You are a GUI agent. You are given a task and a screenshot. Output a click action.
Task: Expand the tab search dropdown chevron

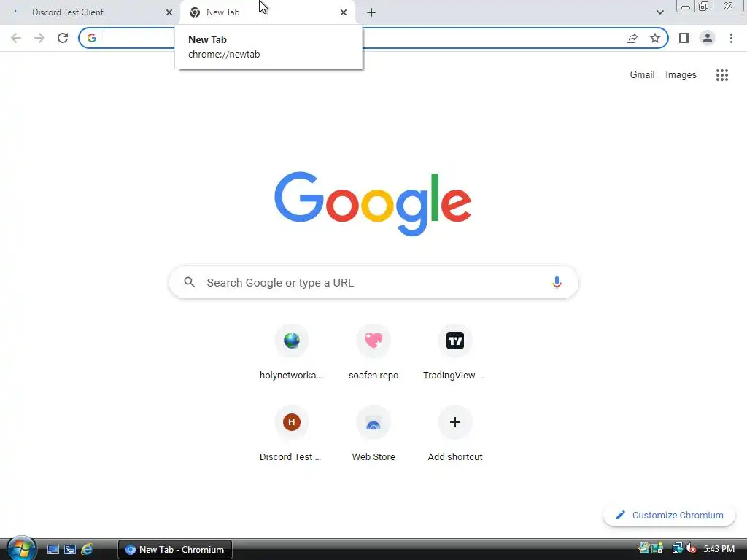pyautogui.click(x=659, y=12)
